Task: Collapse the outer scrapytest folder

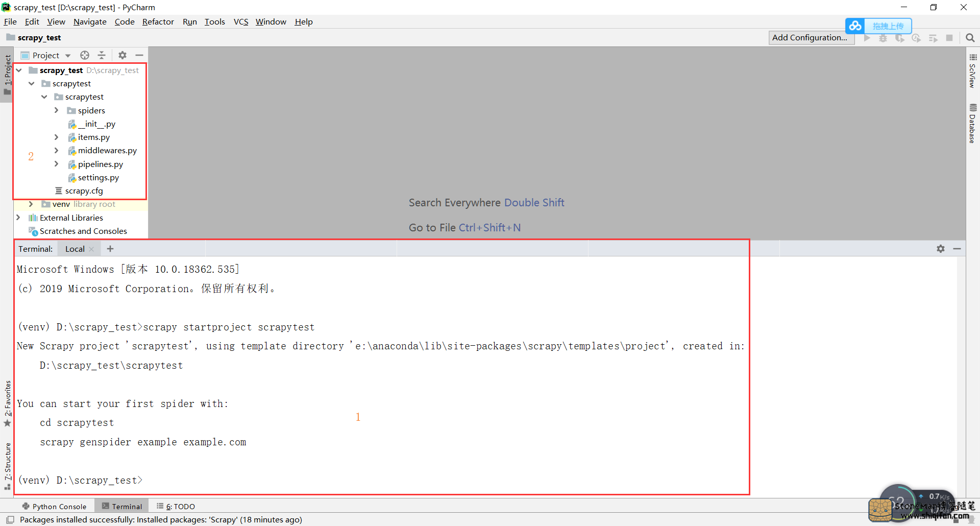Action: click(x=32, y=83)
